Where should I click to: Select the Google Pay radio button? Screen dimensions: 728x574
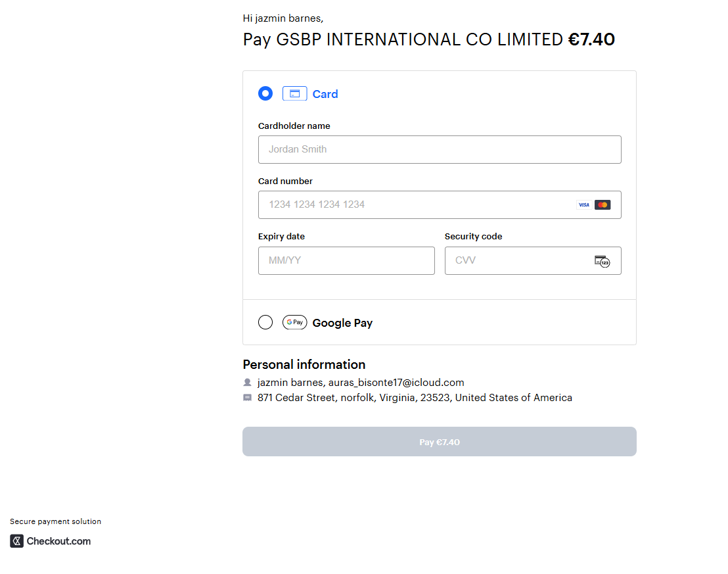point(265,322)
